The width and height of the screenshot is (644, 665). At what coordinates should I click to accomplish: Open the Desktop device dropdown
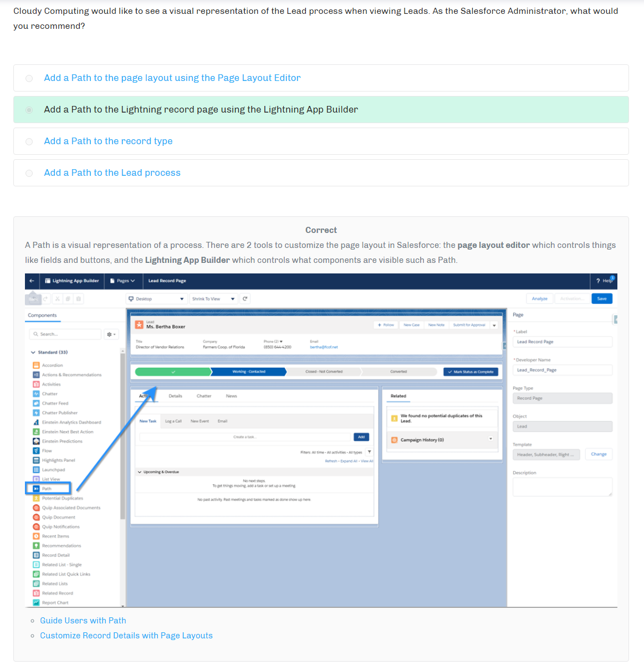point(157,299)
